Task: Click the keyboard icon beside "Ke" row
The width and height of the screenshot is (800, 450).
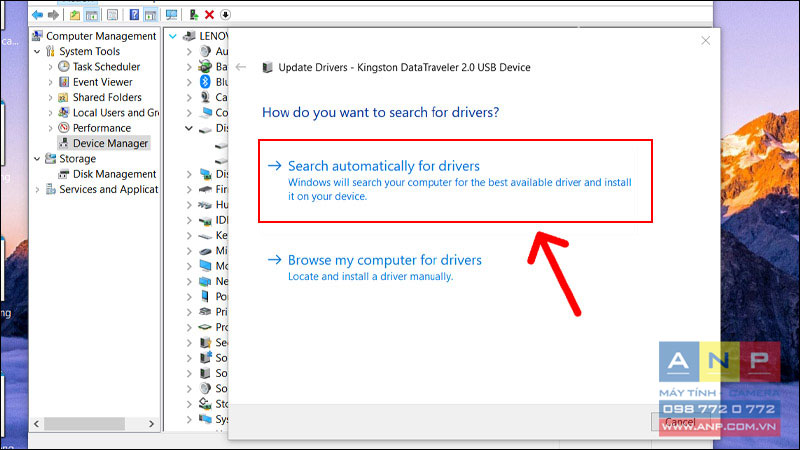Action: (x=205, y=236)
